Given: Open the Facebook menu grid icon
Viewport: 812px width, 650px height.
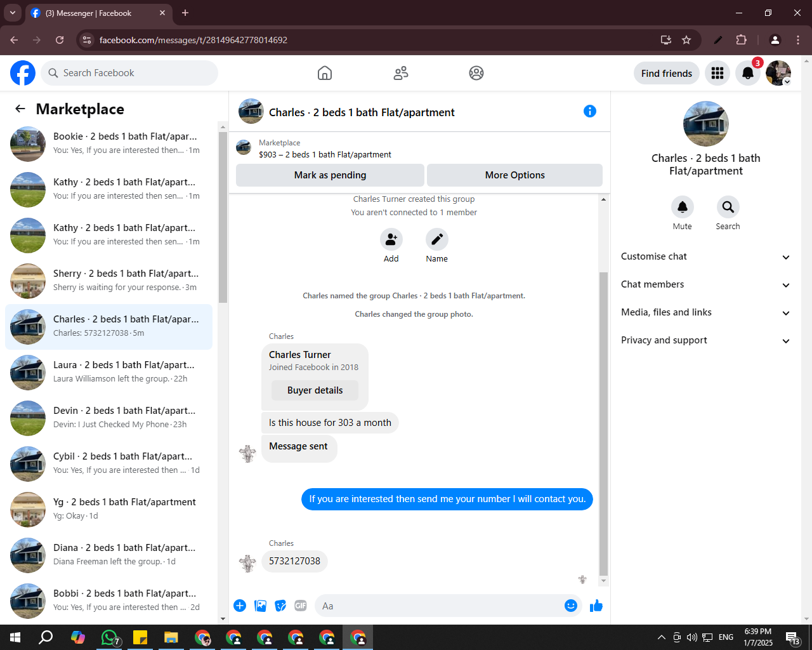Looking at the screenshot, I should tap(717, 73).
